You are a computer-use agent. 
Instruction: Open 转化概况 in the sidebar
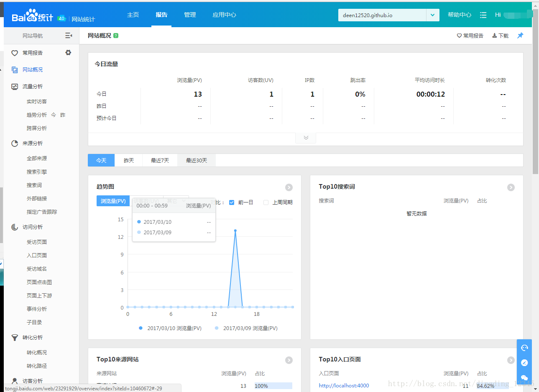[37, 353]
